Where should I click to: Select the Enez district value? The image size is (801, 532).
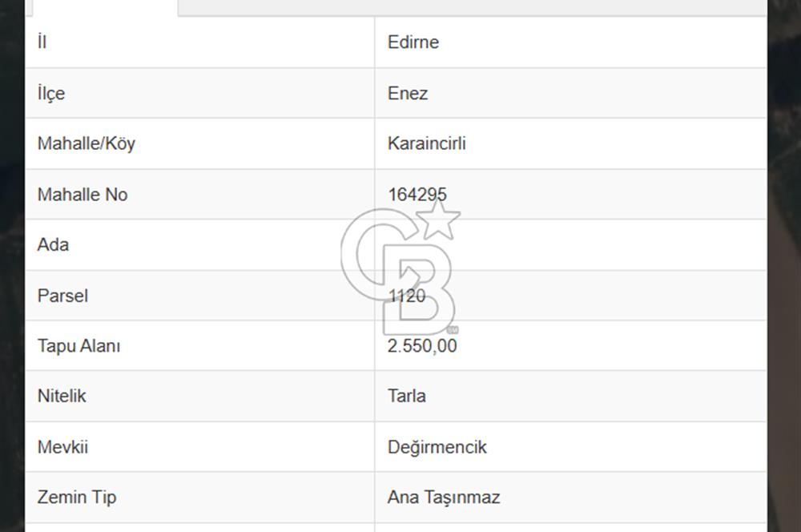pos(409,93)
